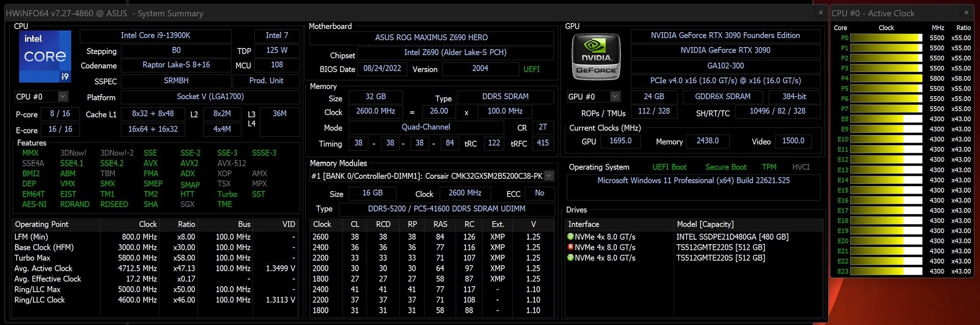Click the 24 GB video memory value
Screen dimensions: 980x325
click(654, 97)
